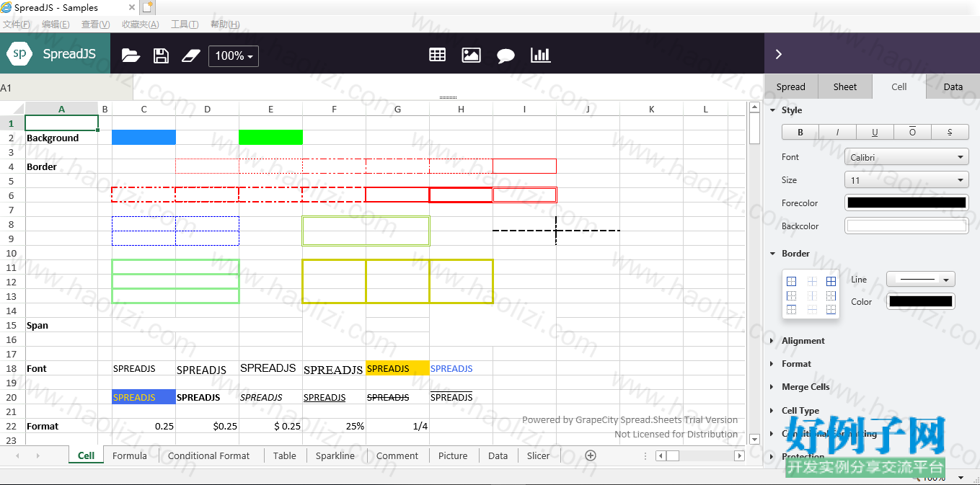
Task: Apply inside border preset
Action: click(812, 281)
